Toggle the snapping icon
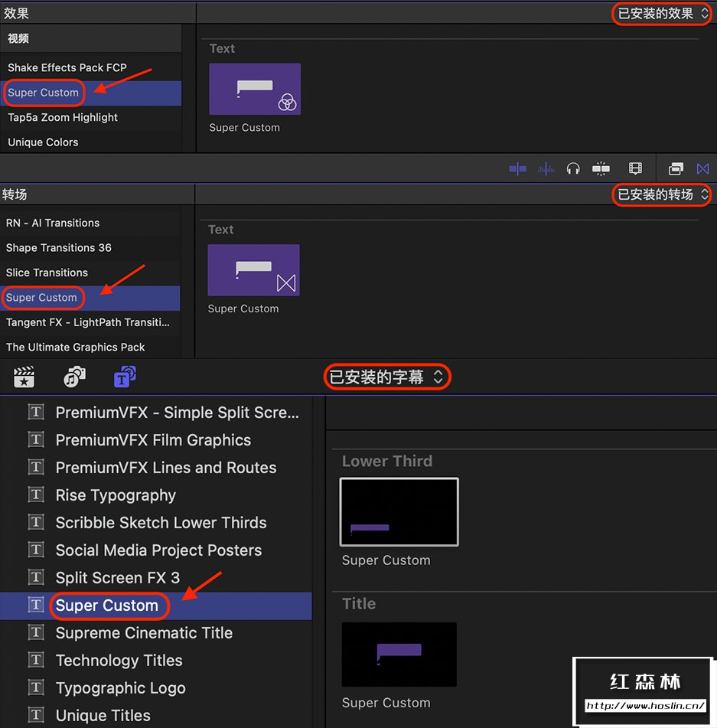This screenshot has width=717, height=728. point(601,168)
